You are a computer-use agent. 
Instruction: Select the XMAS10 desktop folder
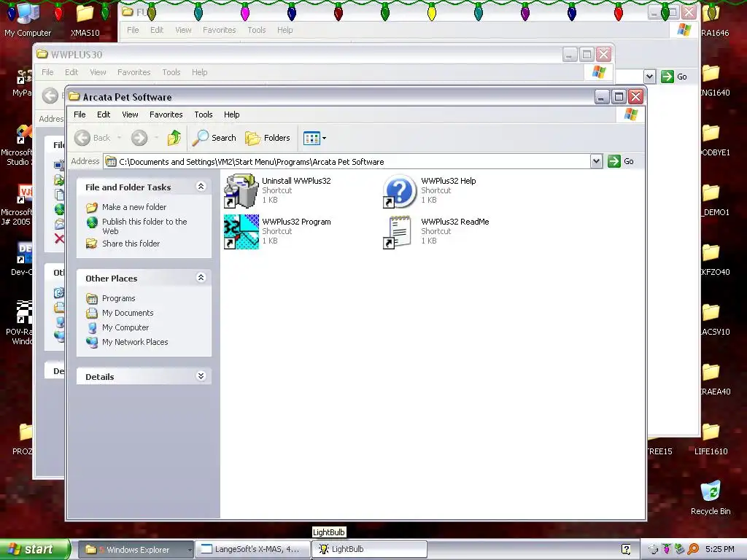click(x=85, y=21)
